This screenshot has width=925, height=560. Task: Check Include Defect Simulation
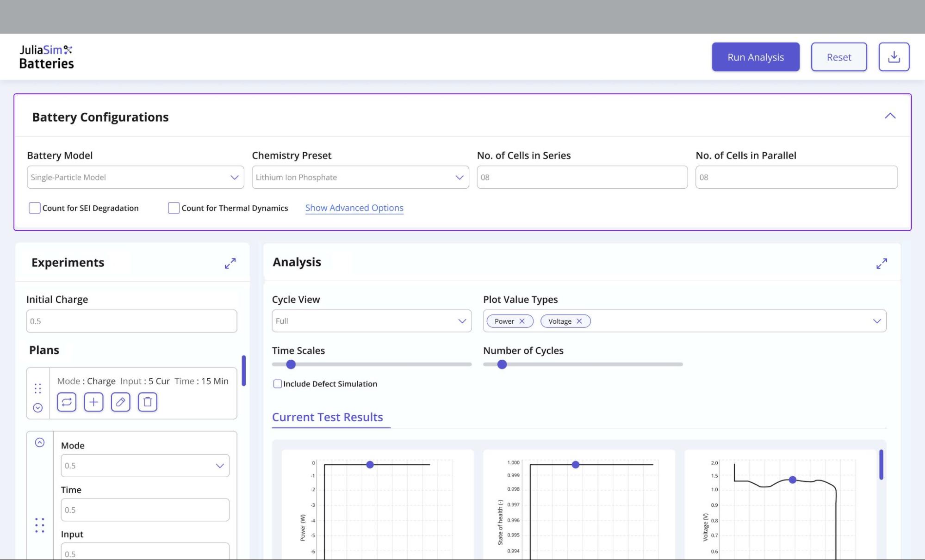[278, 384]
